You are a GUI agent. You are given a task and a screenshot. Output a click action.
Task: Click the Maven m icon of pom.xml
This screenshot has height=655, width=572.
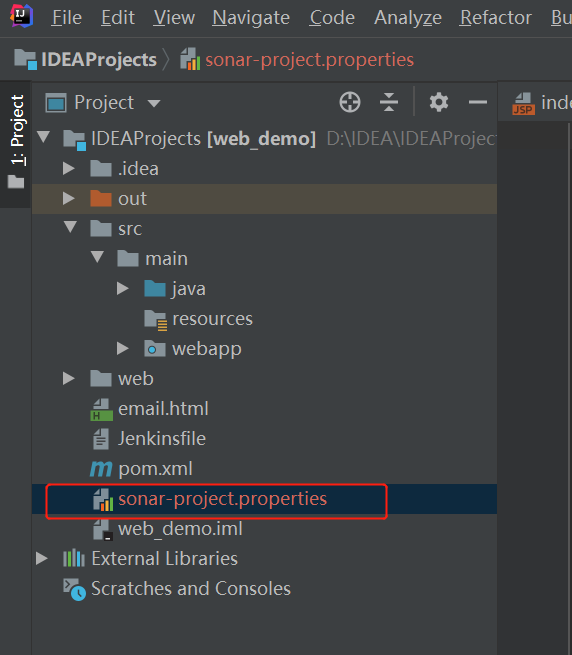click(101, 469)
